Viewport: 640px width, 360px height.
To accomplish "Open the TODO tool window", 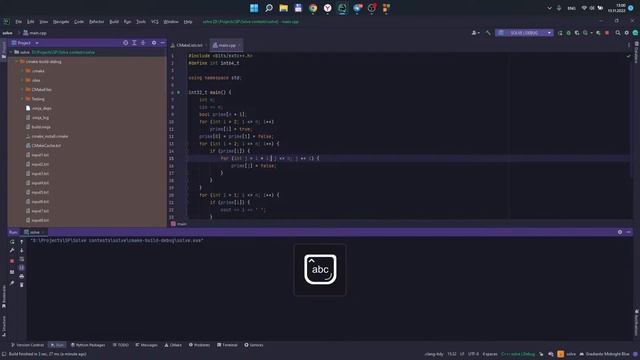I will click(121, 345).
